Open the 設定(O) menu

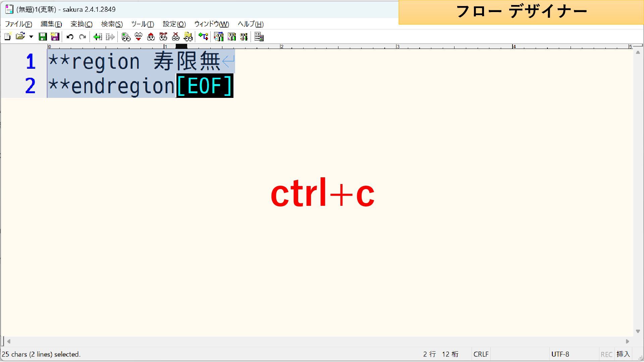[174, 24]
